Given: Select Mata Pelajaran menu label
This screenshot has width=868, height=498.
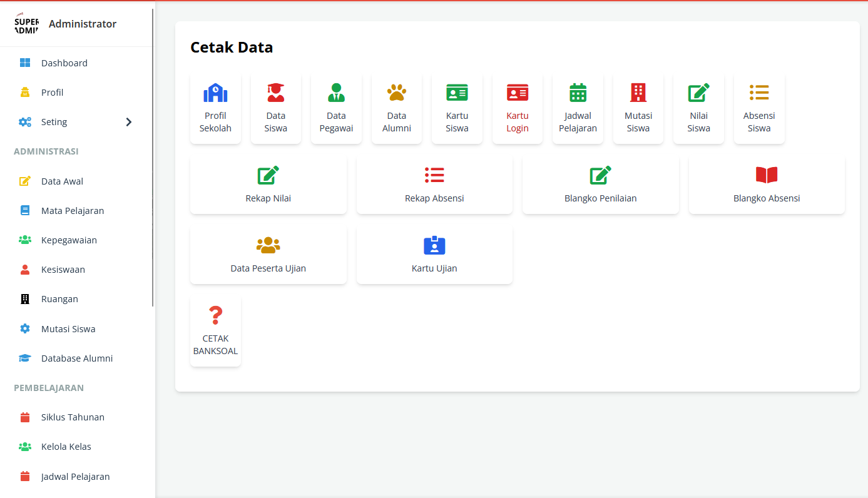Looking at the screenshot, I should coord(73,211).
